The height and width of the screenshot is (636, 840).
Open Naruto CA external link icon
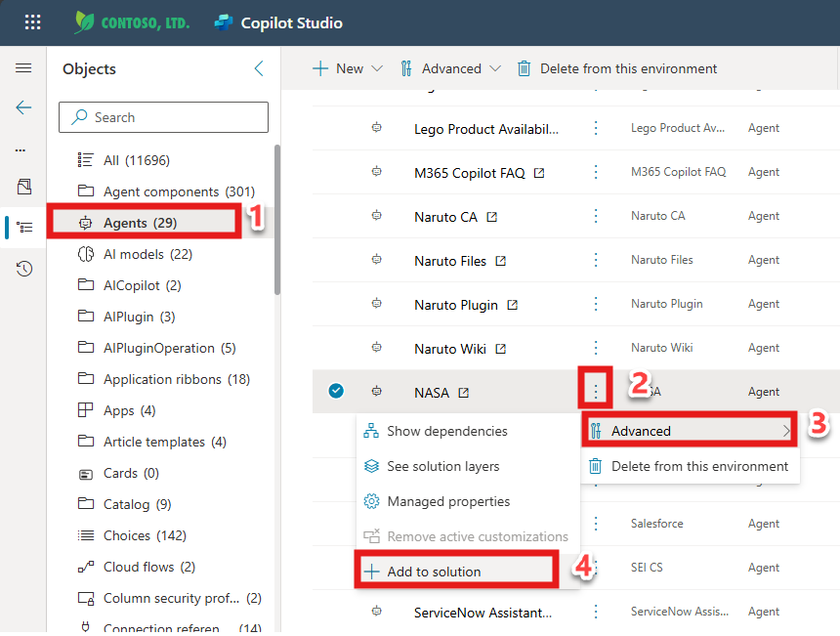click(x=491, y=217)
